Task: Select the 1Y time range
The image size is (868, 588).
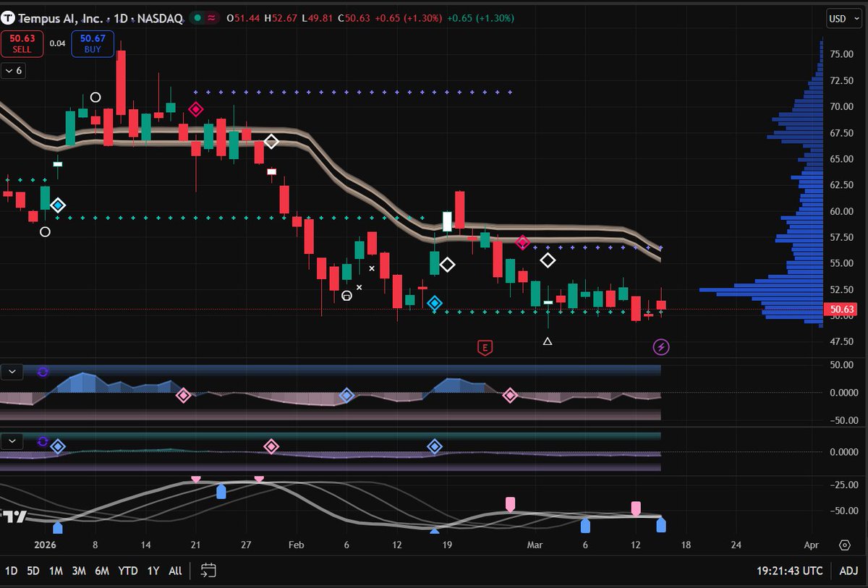Action: [153, 571]
